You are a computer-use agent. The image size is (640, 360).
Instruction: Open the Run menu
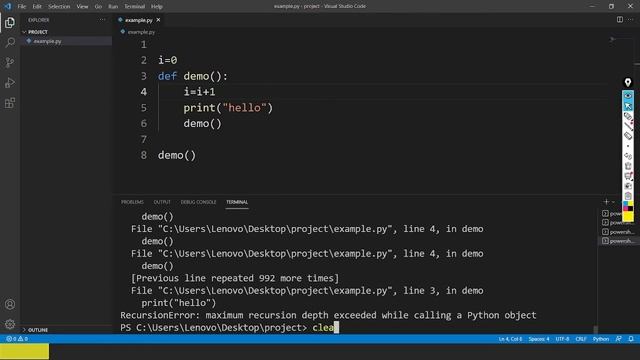tap(113, 7)
